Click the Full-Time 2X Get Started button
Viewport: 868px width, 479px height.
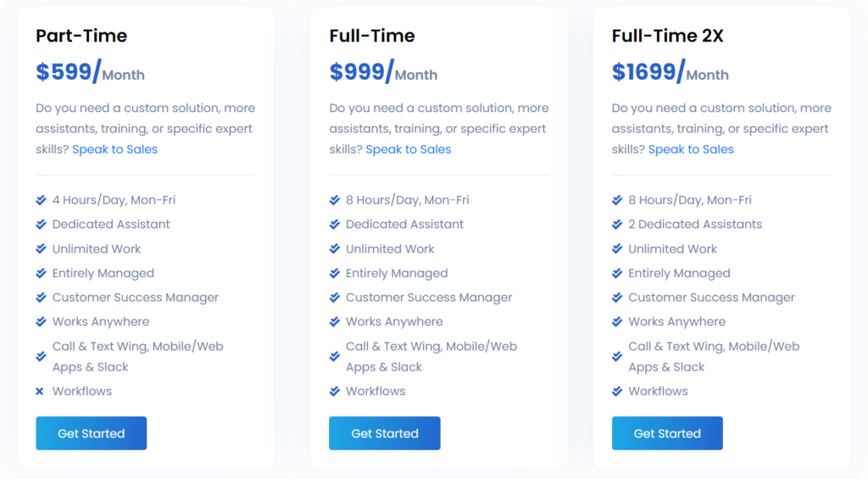[x=667, y=433]
